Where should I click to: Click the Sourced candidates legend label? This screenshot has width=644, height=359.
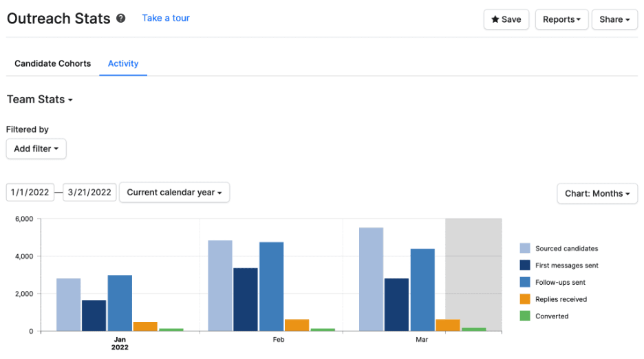(x=566, y=248)
